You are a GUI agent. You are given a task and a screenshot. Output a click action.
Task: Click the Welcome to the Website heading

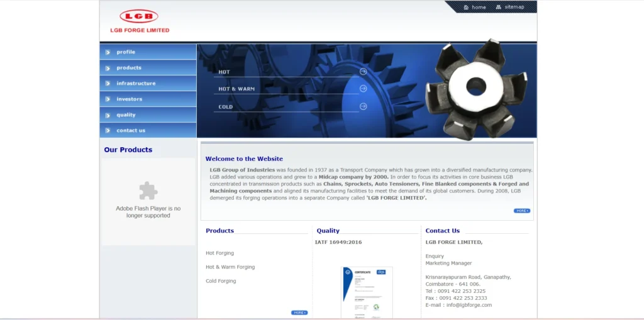click(244, 158)
